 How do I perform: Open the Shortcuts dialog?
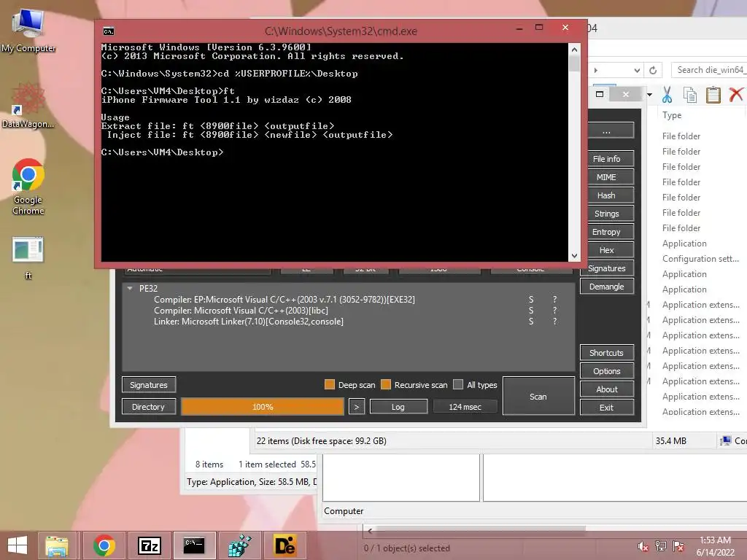(x=606, y=353)
